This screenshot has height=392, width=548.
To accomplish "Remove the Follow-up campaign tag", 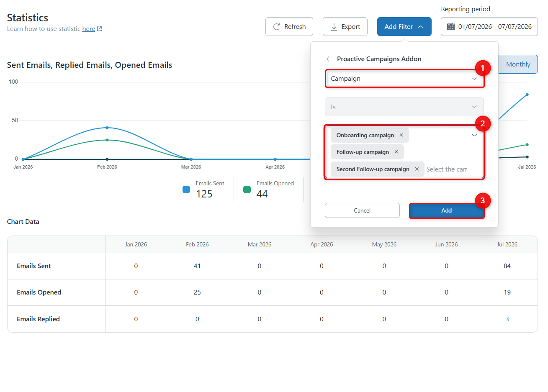I will 396,152.
